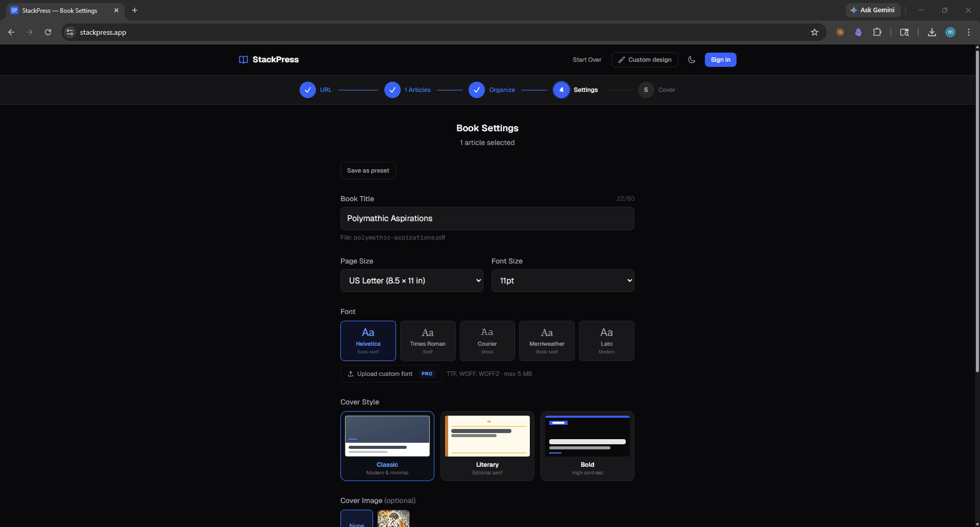This screenshot has height=527, width=980.
Task: Click the Sign in button
Action: pyautogui.click(x=720, y=60)
